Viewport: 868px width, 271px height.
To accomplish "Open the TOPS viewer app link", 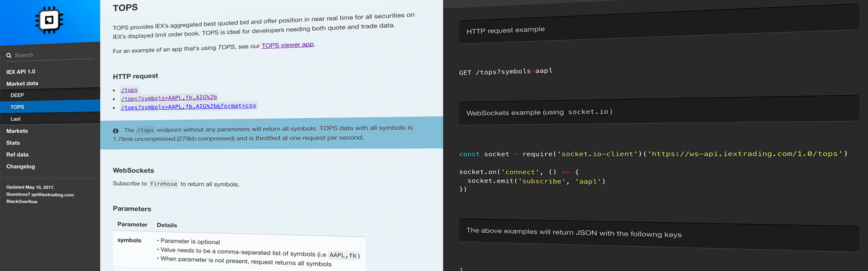I will pyautogui.click(x=288, y=45).
